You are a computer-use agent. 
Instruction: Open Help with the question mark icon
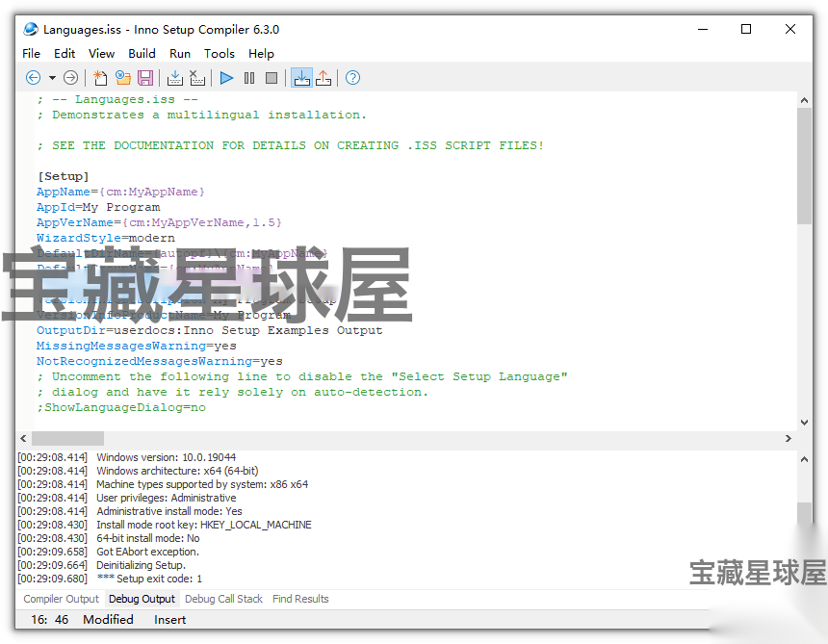click(x=352, y=78)
